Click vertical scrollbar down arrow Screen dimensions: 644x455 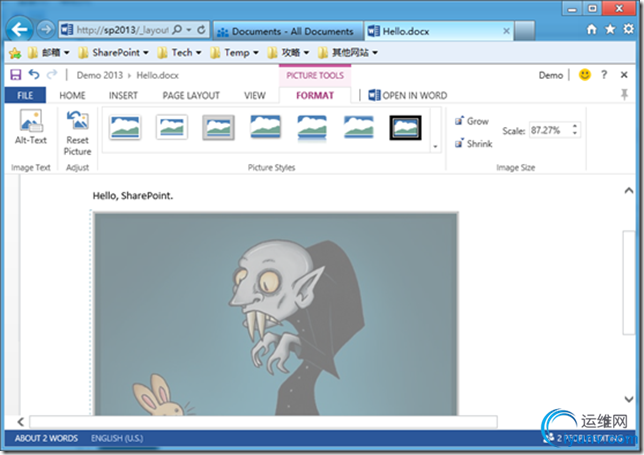tap(628, 399)
